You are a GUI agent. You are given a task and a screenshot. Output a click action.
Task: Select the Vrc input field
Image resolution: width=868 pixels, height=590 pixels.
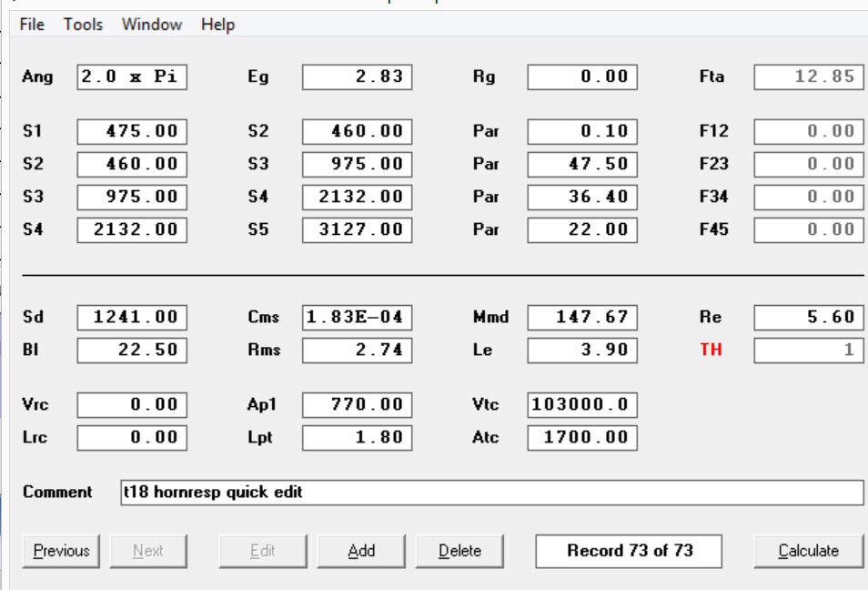(x=132, y=405)
